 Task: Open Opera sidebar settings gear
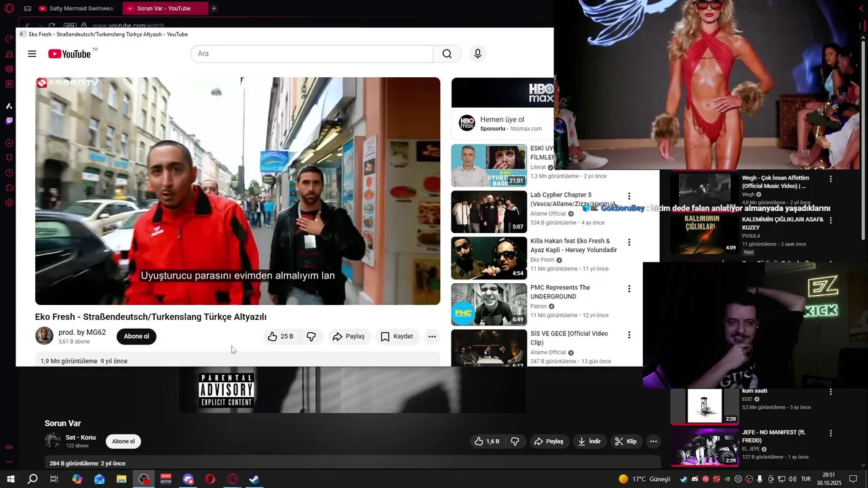9,203
